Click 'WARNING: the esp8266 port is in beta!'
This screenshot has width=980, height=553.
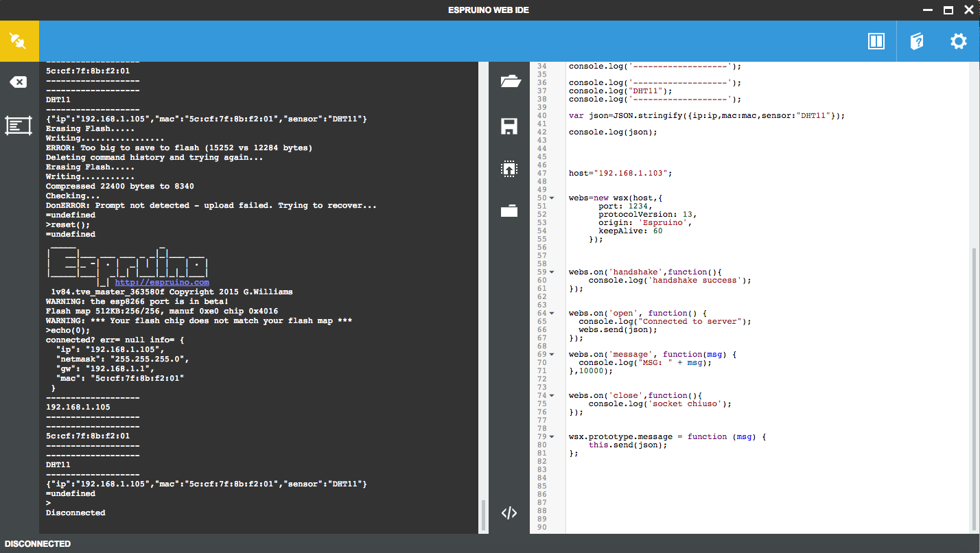tap(137, 301)
